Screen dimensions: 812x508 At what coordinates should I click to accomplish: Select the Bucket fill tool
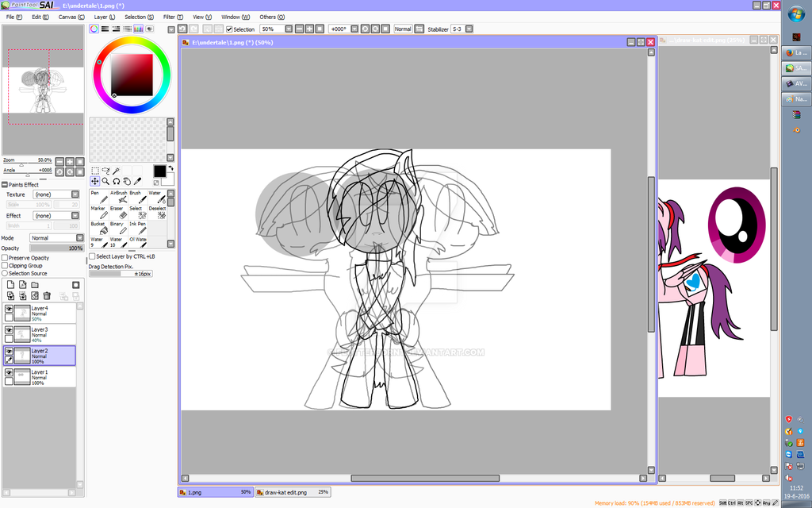[x=99, y=228]
